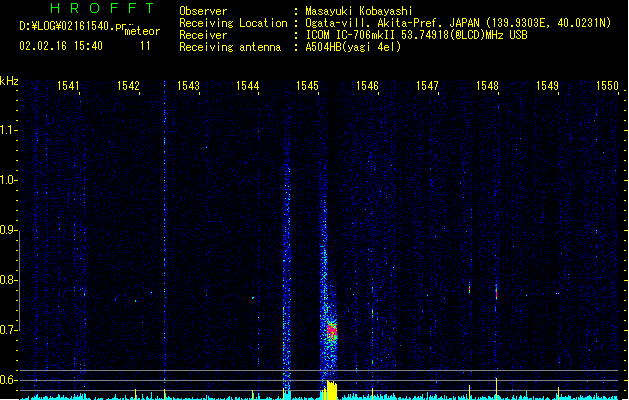Screen dimensions: 629x400
Task: Click time axis label 1547
Action: tap(427, 85)
